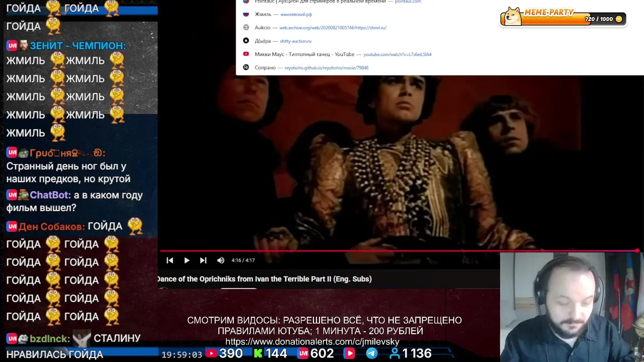Open the Pointauc auction suggestion
Viewport: 644px width, 362px height.
click(x=440, y=2)
